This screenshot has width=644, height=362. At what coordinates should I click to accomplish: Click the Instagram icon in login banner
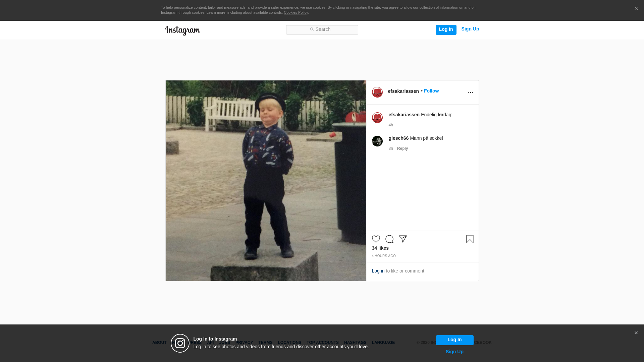[180, 343]
